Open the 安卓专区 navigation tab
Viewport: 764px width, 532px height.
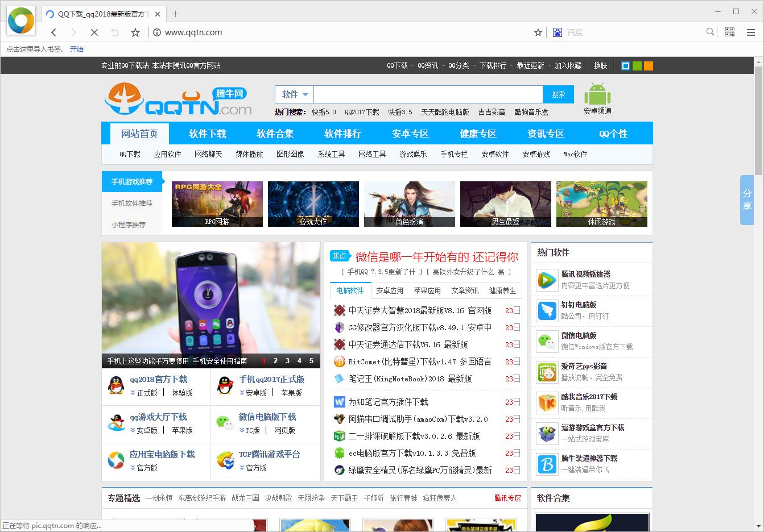[x=410, y=134]
